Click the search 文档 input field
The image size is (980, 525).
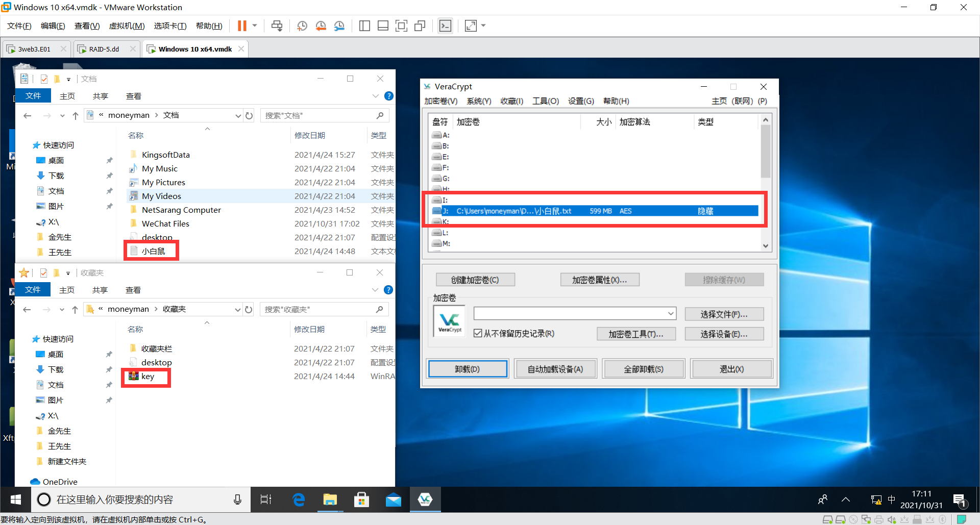pyautogui.click(x=325, y=115)
